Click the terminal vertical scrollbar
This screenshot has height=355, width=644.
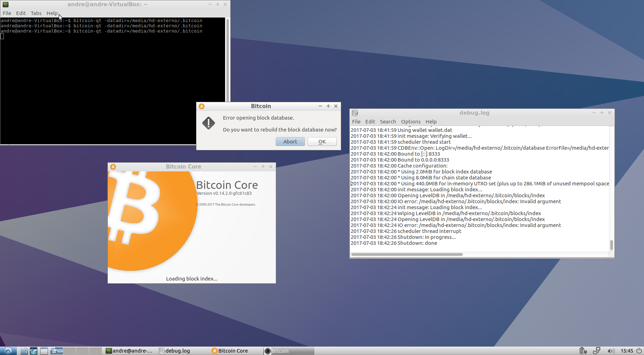(228, 59)
